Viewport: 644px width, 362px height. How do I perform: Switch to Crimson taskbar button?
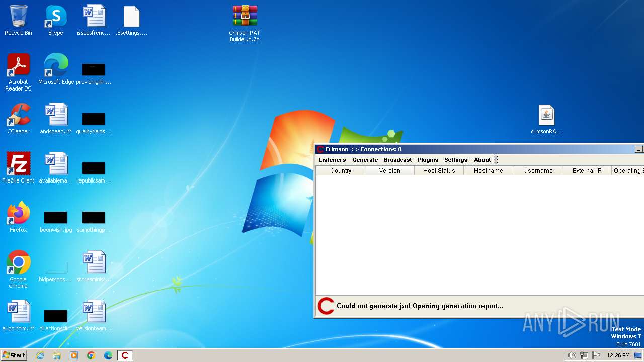[125, 355]
